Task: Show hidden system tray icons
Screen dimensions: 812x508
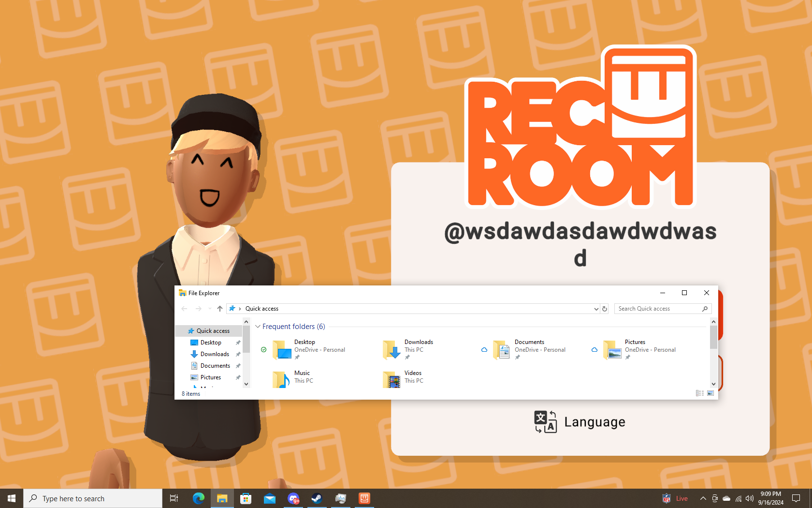Action: click(x=703, y=498)
